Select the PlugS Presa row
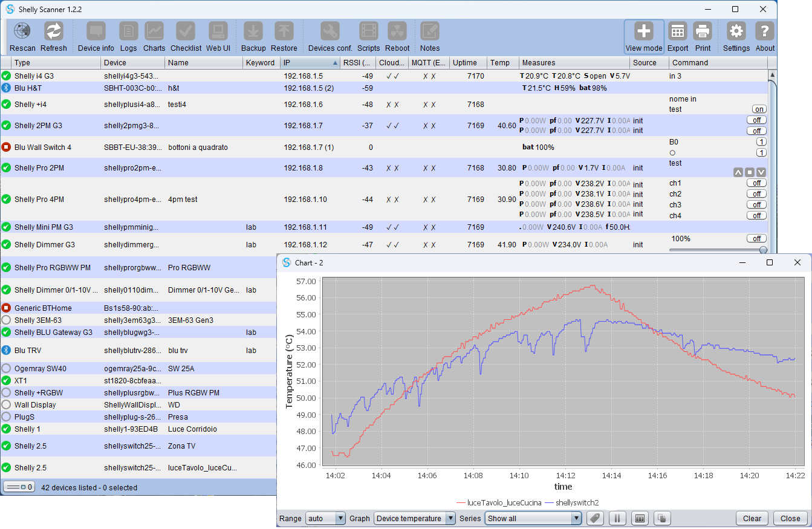Screen dimensions: 812x529 click(x=139, y=417)
